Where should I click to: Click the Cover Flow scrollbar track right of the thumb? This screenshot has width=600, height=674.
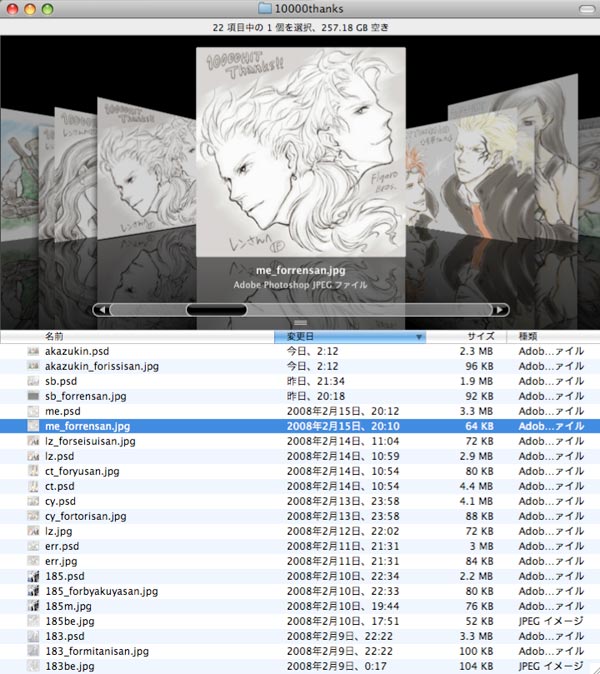pyautogui.click(x=369, y=310)
